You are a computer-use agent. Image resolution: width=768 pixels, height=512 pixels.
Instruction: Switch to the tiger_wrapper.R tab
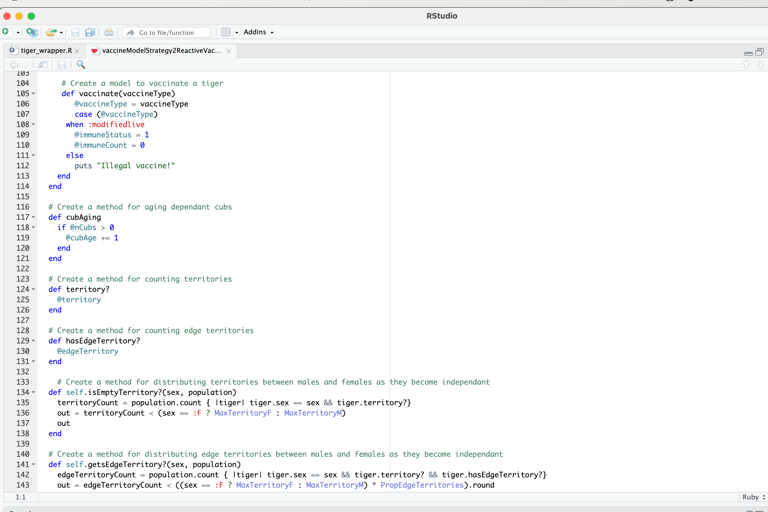click(45, 50)
